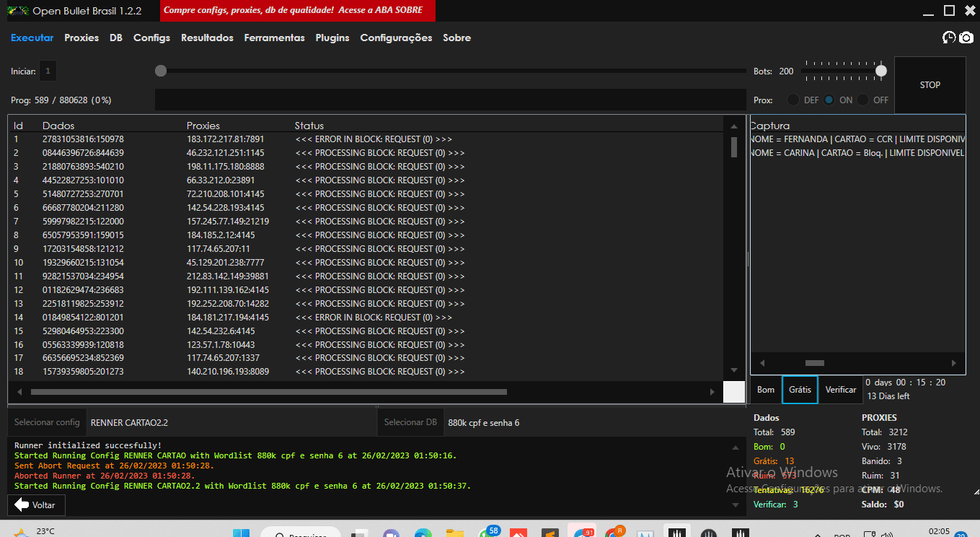Click the Selecionar config button

(x=47, y=422)
